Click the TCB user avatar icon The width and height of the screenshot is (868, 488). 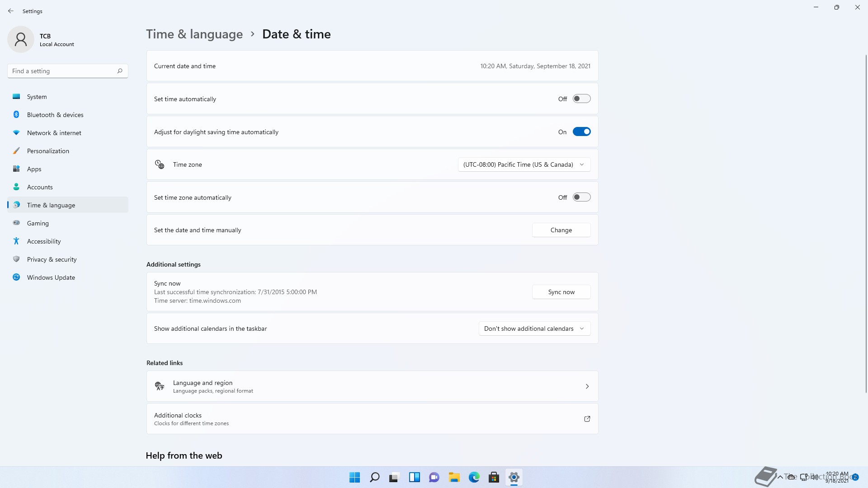[x=21, y=39]
